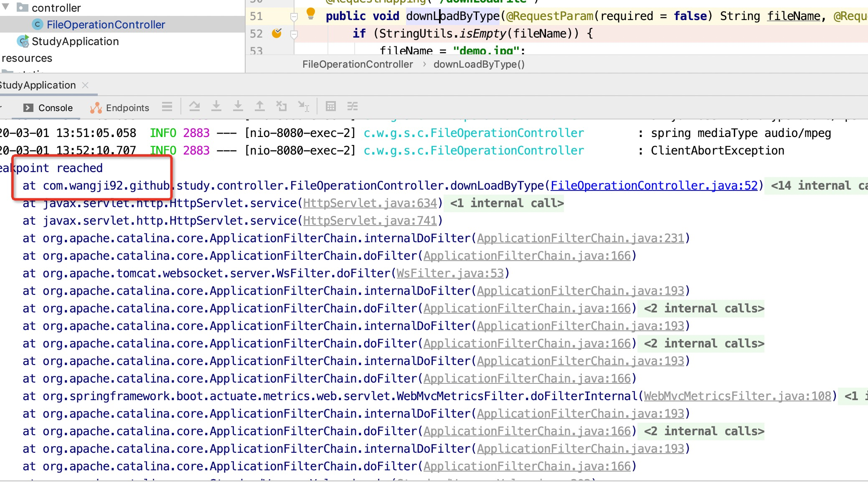Expand the <1 internal call> fold

507,203
